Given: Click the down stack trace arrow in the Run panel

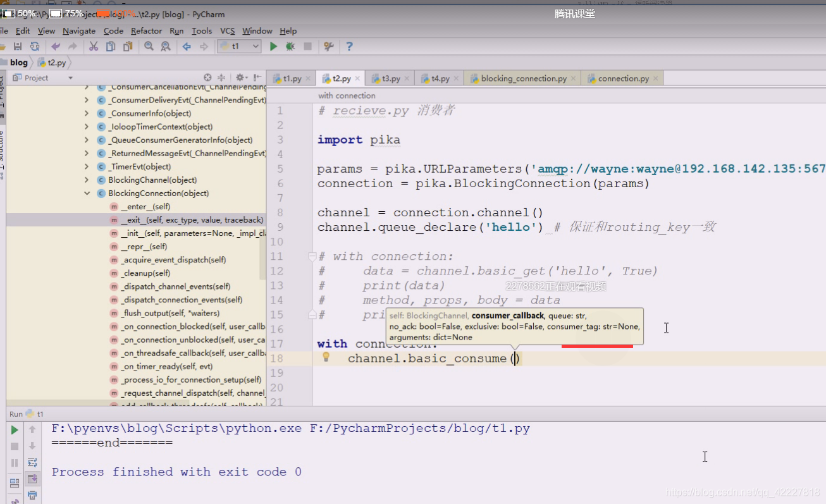Looking at the screenshot, I should coord(32,446).
